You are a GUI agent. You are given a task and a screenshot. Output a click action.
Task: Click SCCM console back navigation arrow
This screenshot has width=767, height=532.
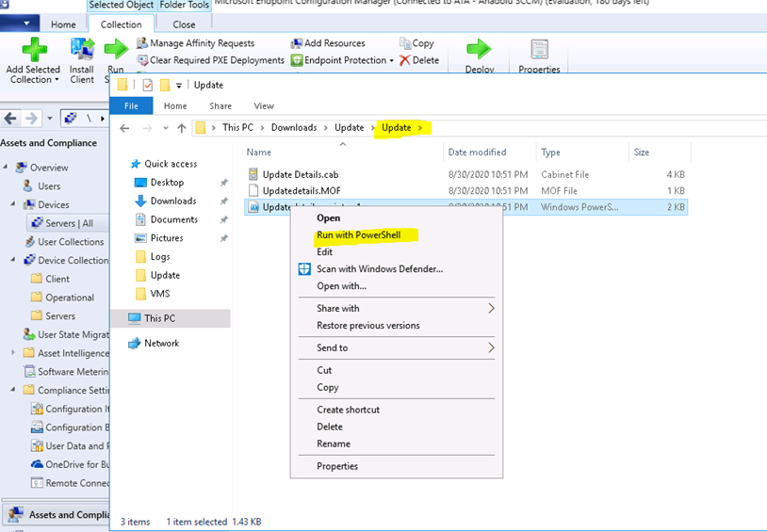10,119
